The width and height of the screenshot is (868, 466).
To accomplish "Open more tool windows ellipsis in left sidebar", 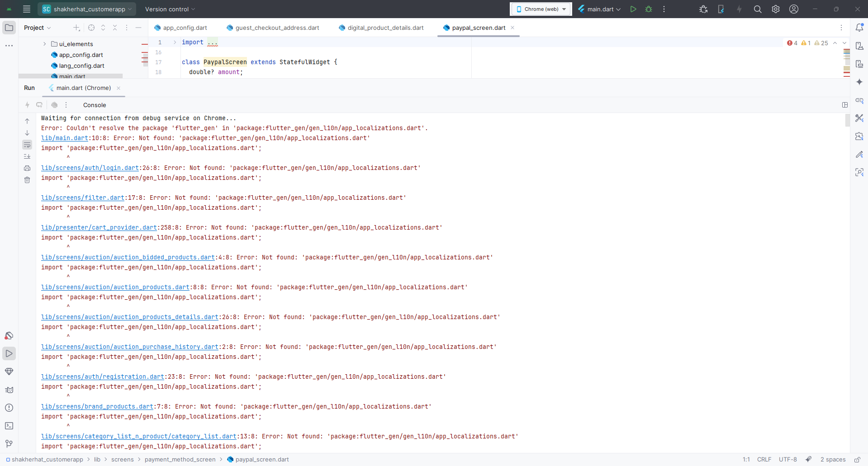I will [9, 46].
